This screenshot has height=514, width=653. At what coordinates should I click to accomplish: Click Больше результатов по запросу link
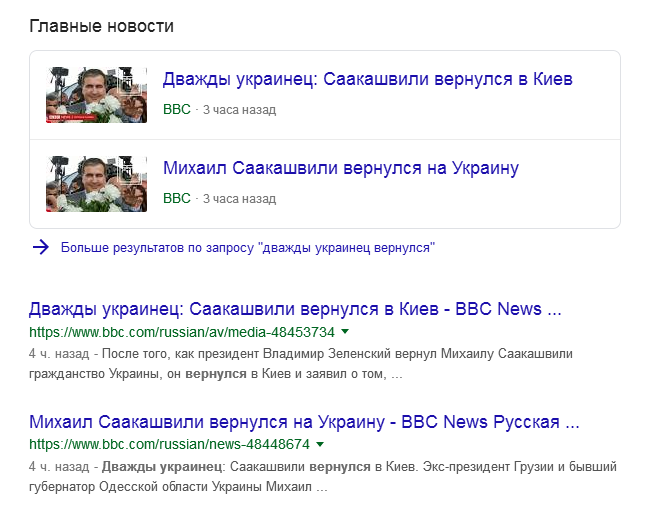[248, 247]
